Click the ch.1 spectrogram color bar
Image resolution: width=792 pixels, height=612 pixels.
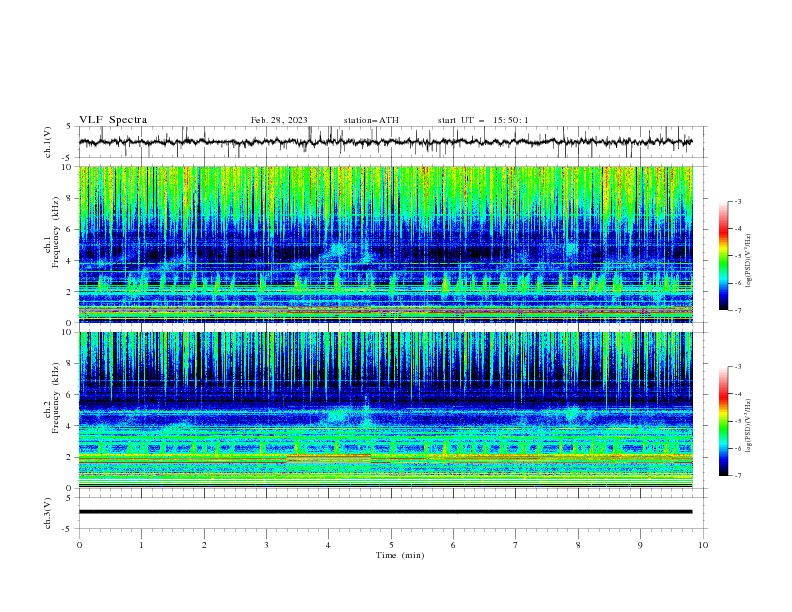click(x=723, y=256)
